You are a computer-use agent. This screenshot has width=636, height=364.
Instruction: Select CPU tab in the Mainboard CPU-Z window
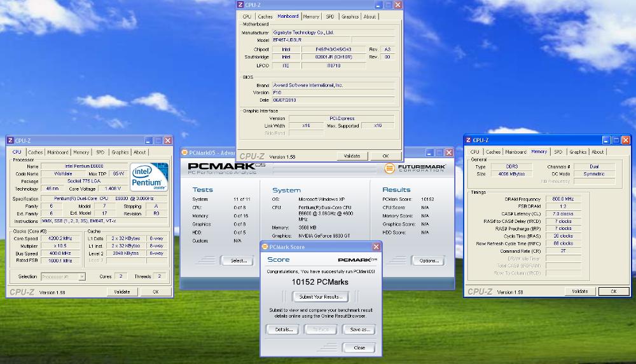[x=247, y=17]
